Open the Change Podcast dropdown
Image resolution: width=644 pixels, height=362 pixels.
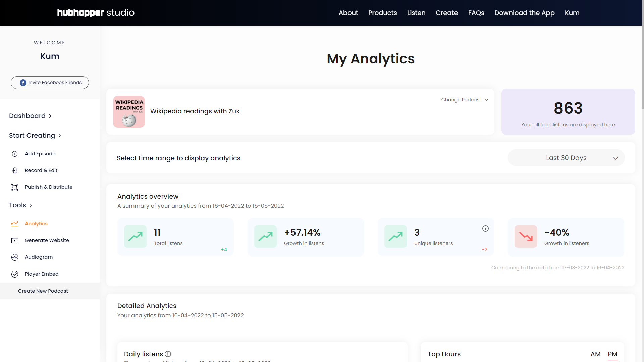[465, 100]
